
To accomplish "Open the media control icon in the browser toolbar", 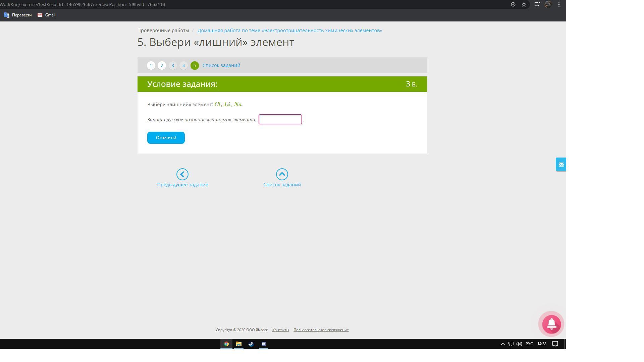I will (537, 4).
